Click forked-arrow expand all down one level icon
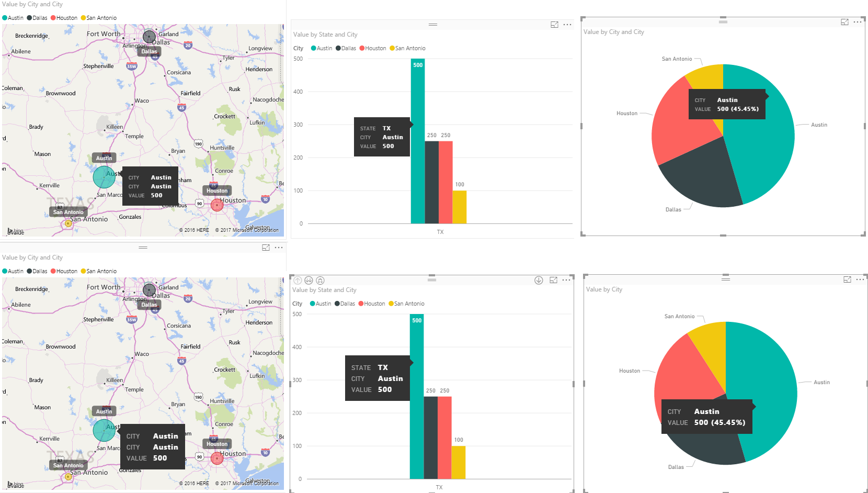868x493 pixels. (x=321, y=280)
